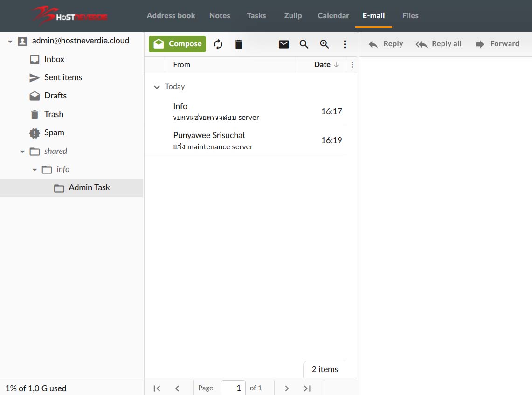Open advanced search with the plus-magnifier icon
Screen dimensions: 532x395
coord(325,44)
